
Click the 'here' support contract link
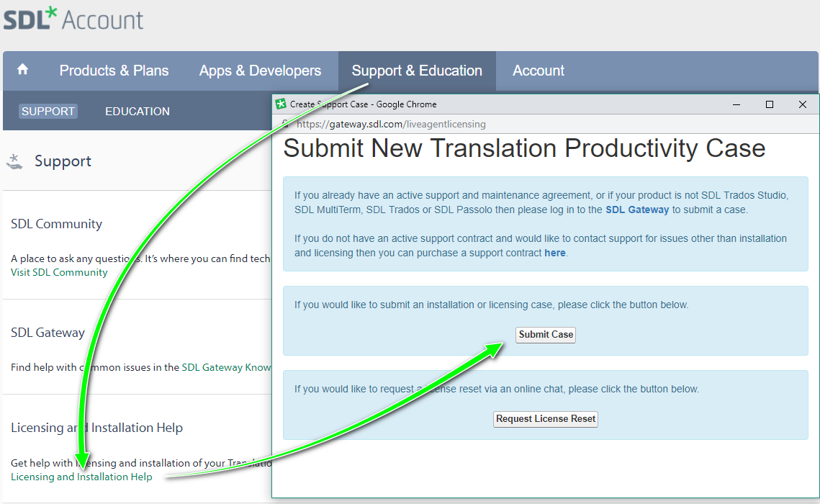click(554, 253)
